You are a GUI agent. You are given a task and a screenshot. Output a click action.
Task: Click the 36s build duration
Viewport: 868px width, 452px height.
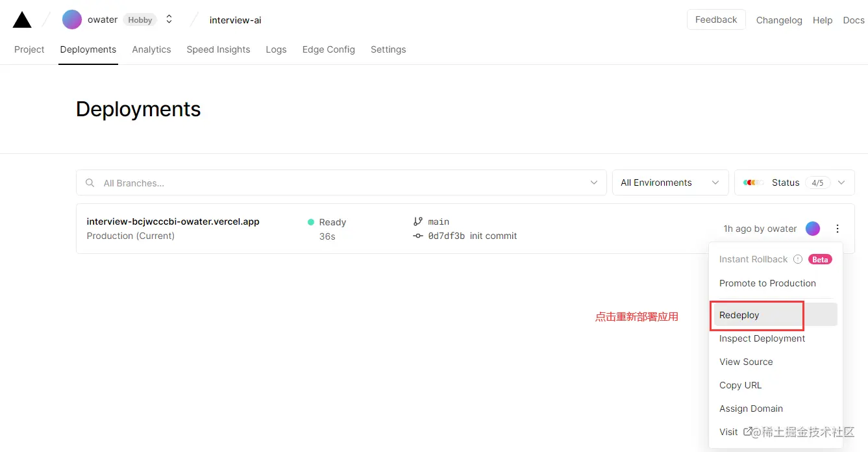click(327, 236)
